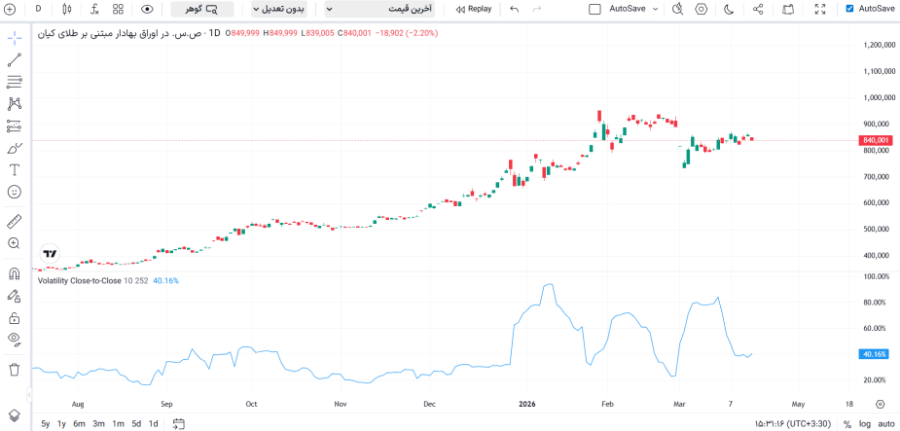Click the AutoSave layout name
The image size is (900, 431).
[x=627, y=9]
